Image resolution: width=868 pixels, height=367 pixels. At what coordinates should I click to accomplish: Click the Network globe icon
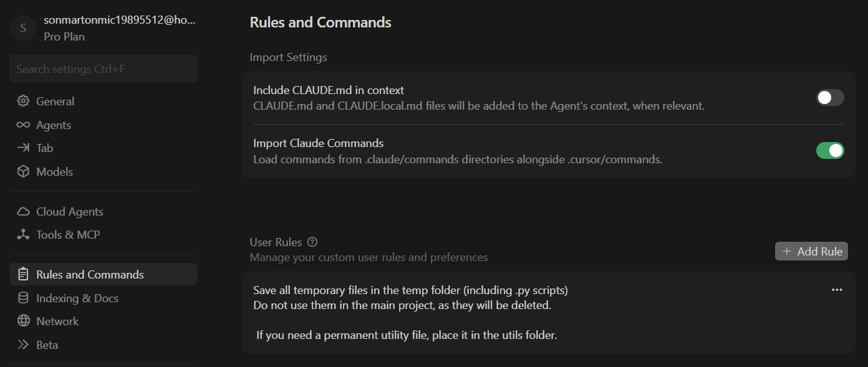click(22, 321)
